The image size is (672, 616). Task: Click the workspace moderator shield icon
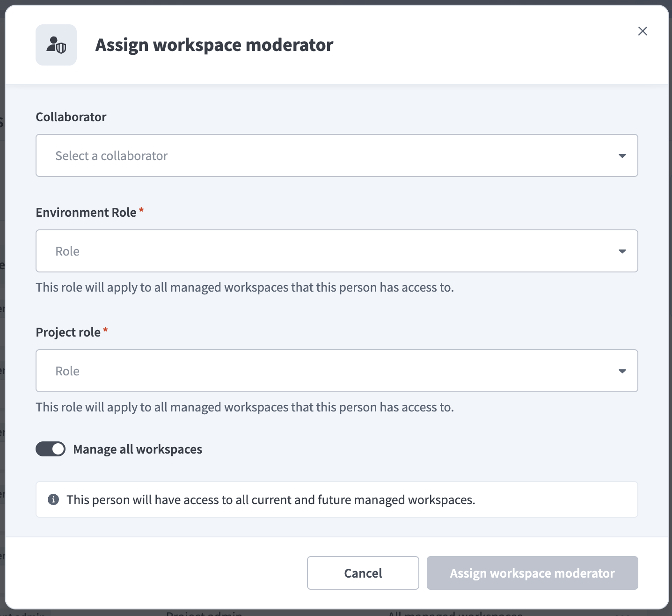tap(56, 44)
